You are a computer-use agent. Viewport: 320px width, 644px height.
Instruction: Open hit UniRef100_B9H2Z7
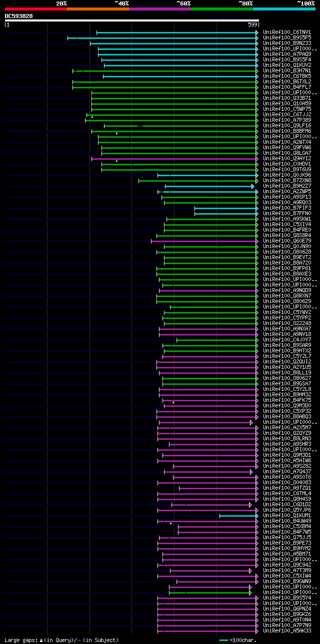(x=287, y=186)
